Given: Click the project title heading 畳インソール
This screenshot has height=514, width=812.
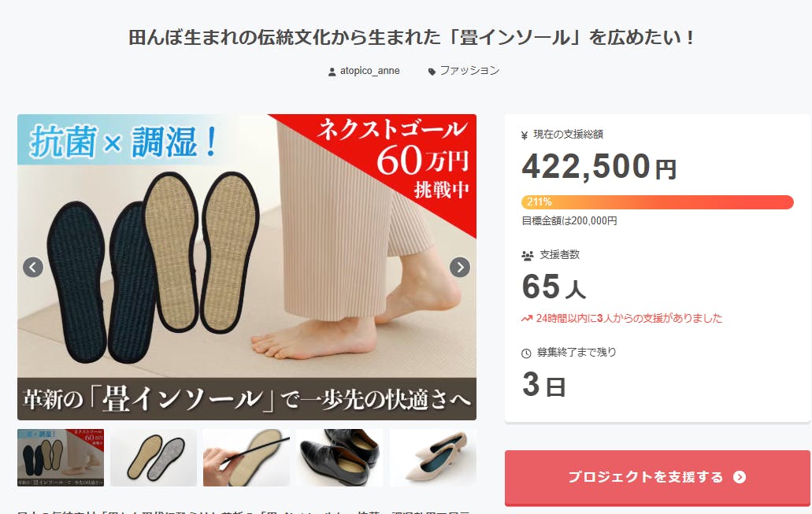Looking at the screenshot, I should [x=411, y=37].
